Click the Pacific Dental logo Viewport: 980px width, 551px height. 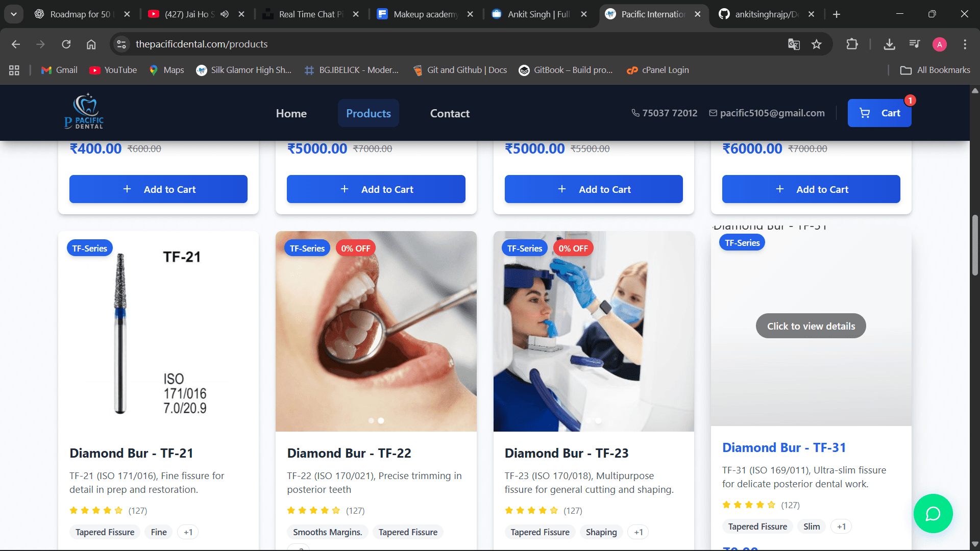click(x=84, y=112)
